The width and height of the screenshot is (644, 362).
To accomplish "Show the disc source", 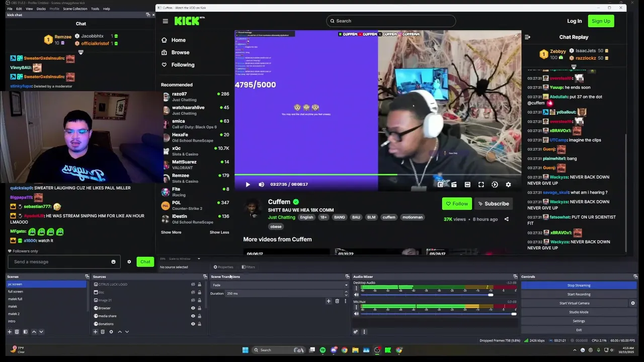I will click(193, 292).
